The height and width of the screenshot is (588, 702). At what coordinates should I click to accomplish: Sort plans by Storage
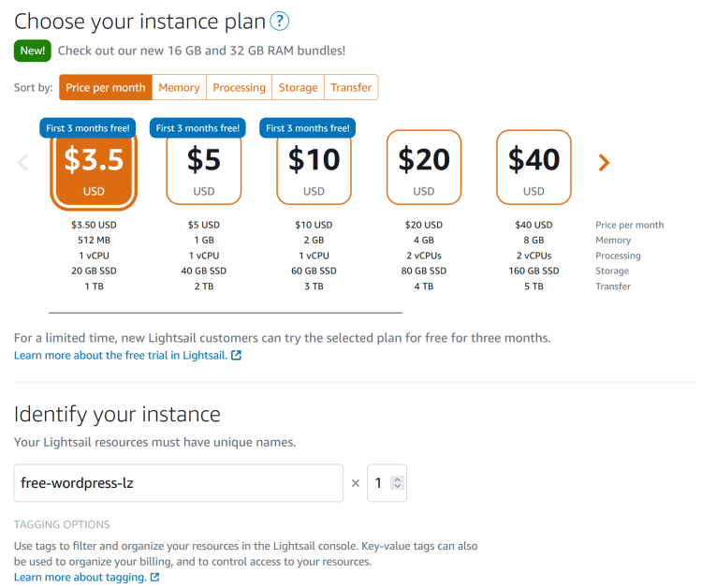[298, 88]
